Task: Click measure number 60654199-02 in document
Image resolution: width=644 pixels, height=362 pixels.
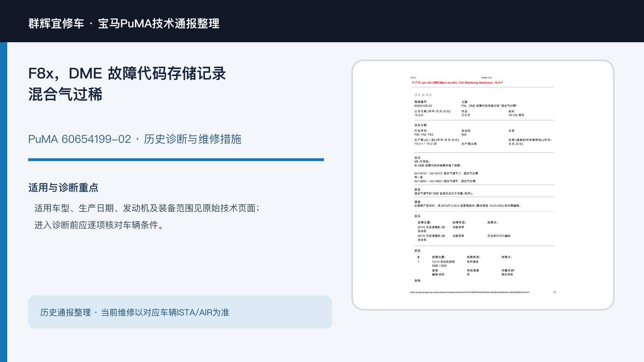Action: (x=423, y=106)
